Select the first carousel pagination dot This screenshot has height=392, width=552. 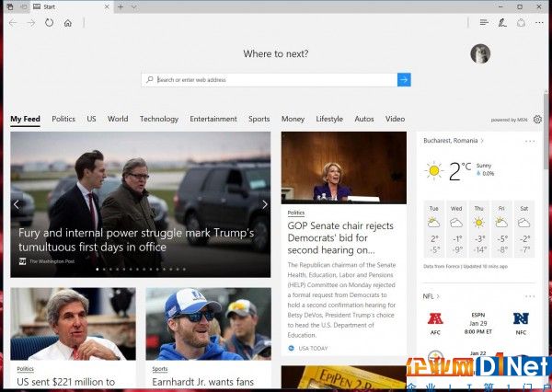[98, 269]
